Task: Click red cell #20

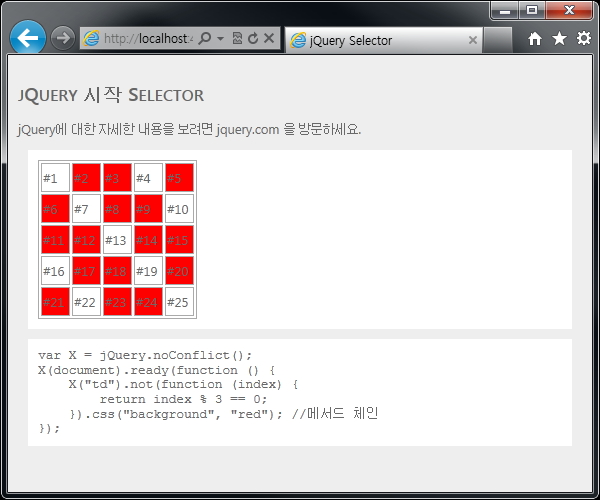Action: [x=179, y=270]
